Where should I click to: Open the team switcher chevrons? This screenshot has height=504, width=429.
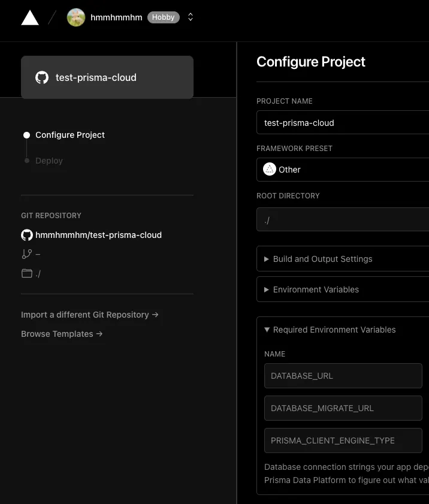191,17
